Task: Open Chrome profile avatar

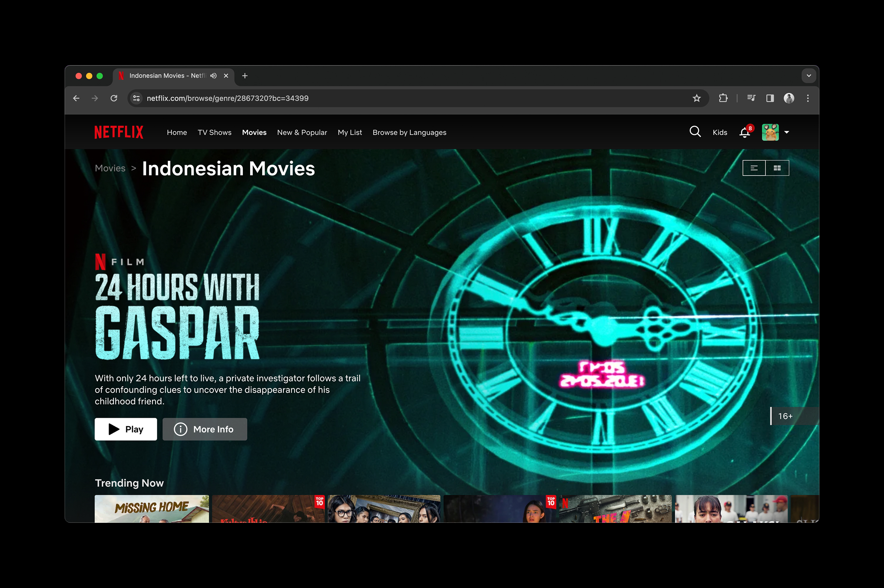Action: click(x=789, y=98)
